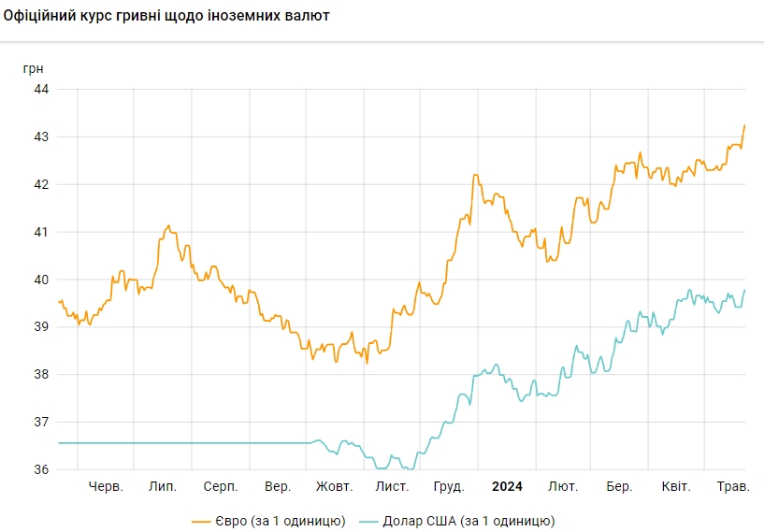
Task: Click the bold 2024 year label
Action: click(x=507, y=486)
